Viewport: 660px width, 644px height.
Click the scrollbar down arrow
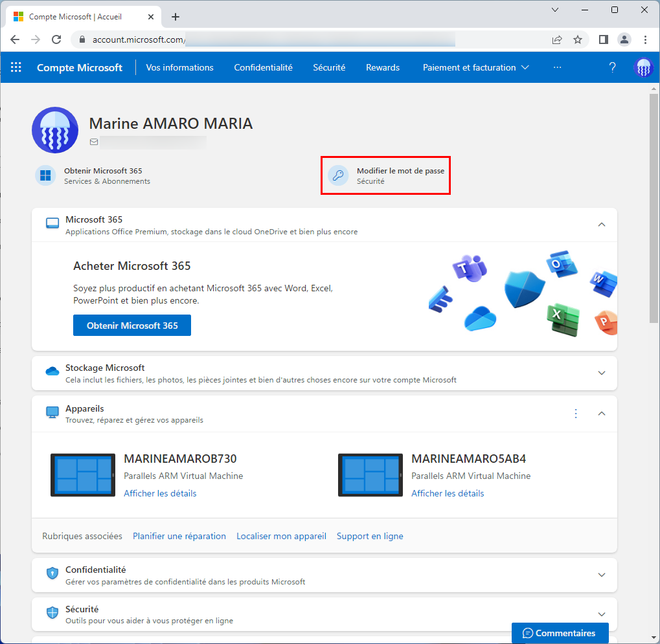tap(654, 638)
